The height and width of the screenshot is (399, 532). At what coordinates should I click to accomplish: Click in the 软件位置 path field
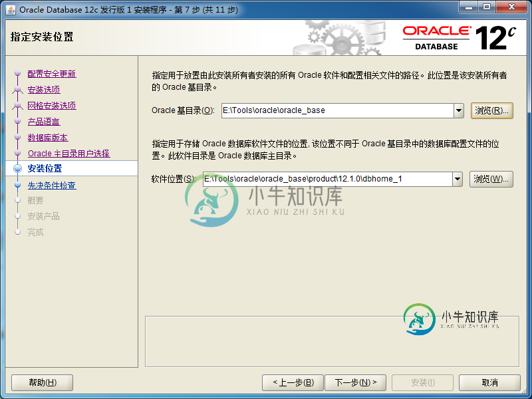pos(327,179)
